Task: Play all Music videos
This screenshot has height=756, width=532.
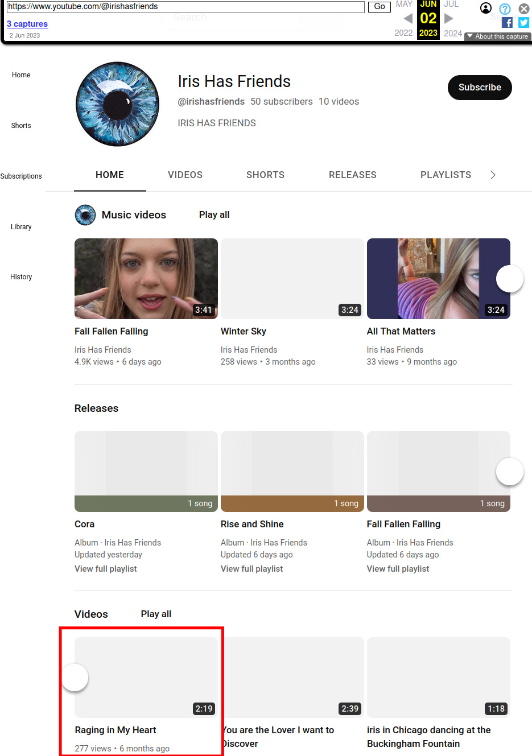Action: click(215, 215)
